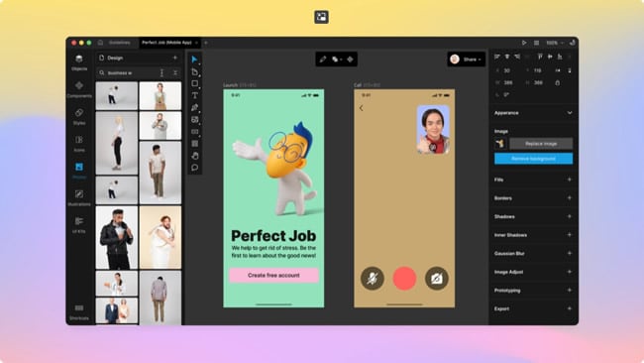The image size is (644, 363).
Task: Add a shadow with Shadows plus
Action: [570, 216]
